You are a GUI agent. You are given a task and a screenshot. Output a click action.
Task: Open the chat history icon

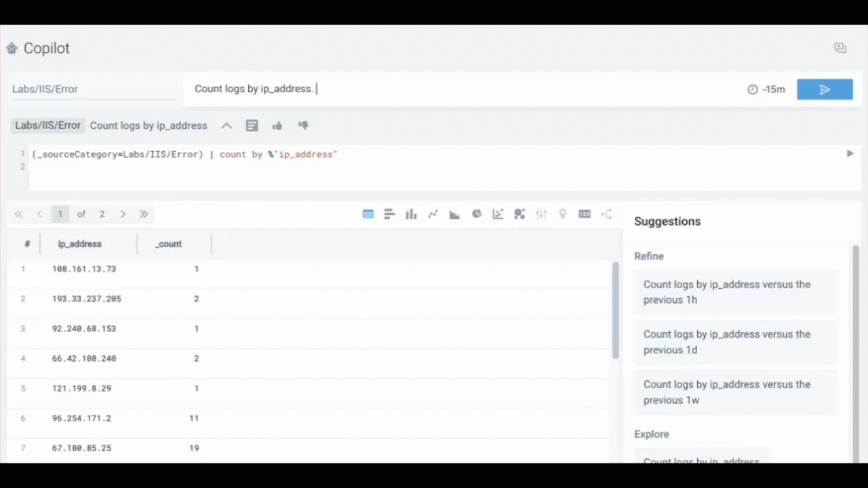(840, 48)
